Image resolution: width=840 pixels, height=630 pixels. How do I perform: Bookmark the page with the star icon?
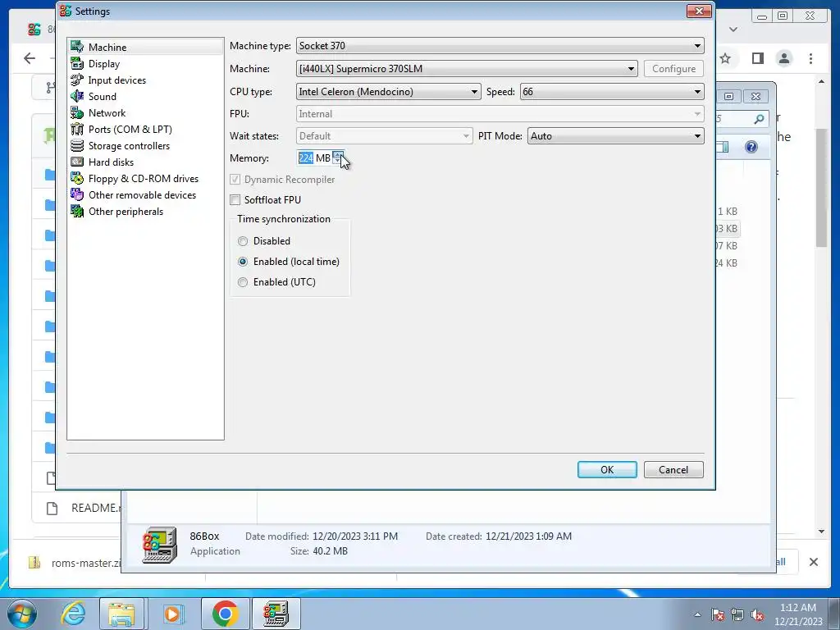(x=725, y=58)
